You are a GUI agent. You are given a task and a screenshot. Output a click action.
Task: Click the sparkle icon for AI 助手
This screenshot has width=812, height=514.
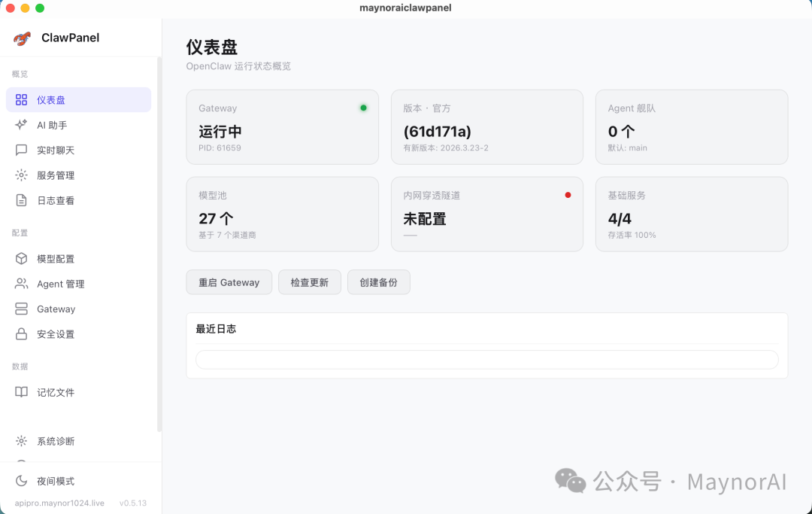click(x=21, y=125)
